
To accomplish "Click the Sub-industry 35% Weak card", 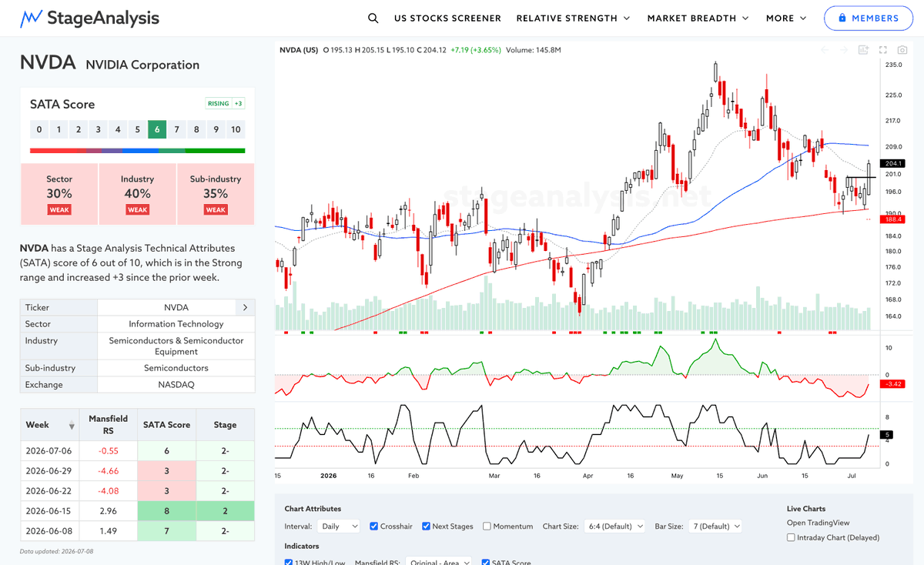I will (216, 194).
